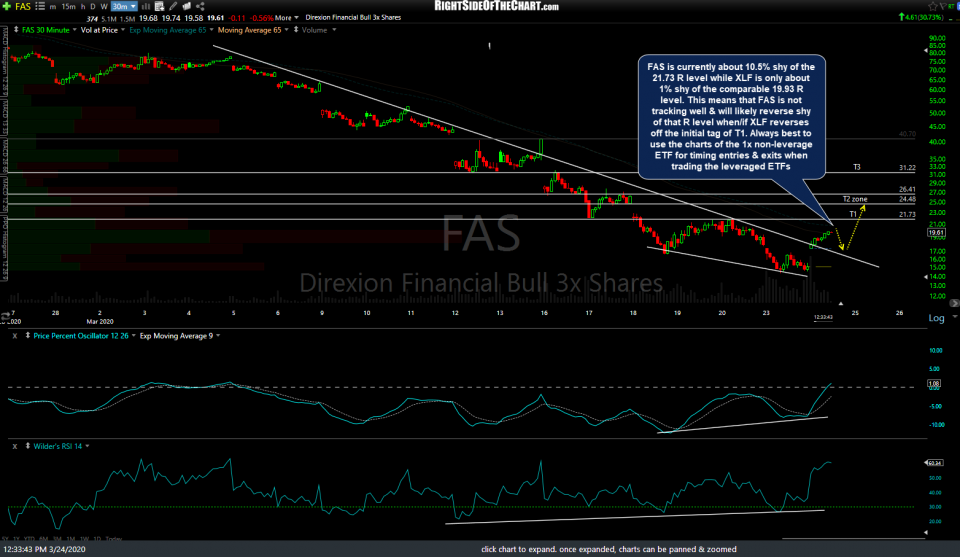
Task: Click move arrows beside FAS 30 Minute
Action: click(16, 30)
